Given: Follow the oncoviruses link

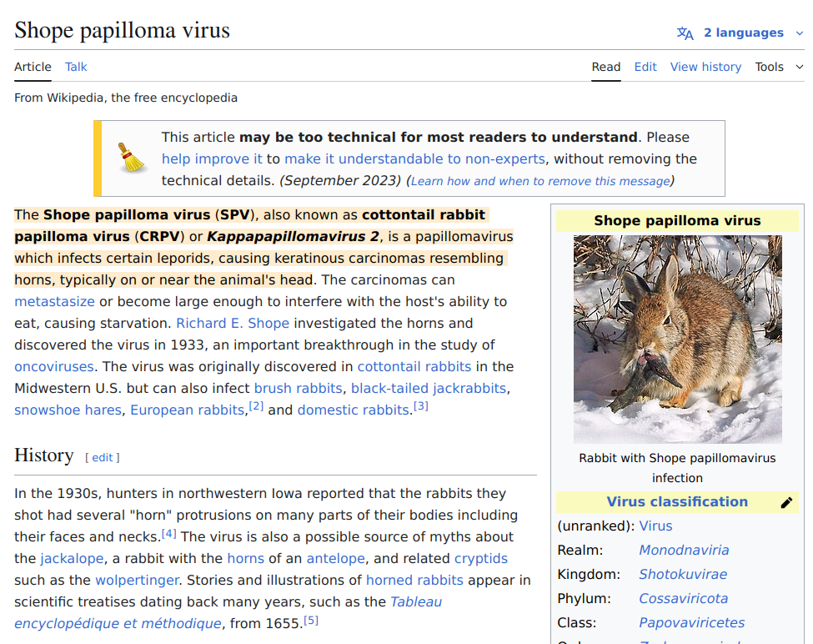Looking at the screenshot, I should (54, 366).
